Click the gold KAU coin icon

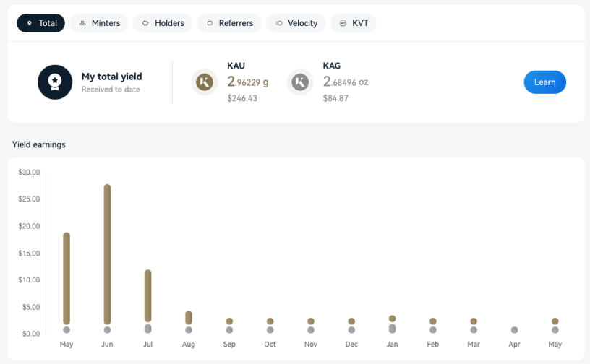[205, 82]
